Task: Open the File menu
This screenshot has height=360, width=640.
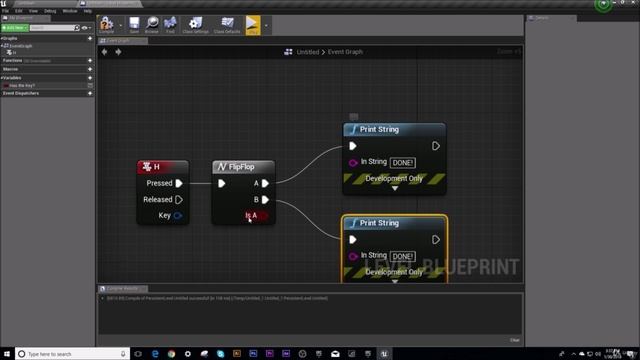Action: [x=5, y=11]
